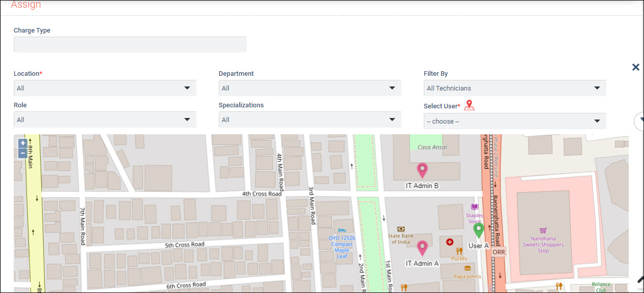The height and width of the screenshot is (293, 644).
Task: Click the Staples Store bookshop icon
Action: 475,207
